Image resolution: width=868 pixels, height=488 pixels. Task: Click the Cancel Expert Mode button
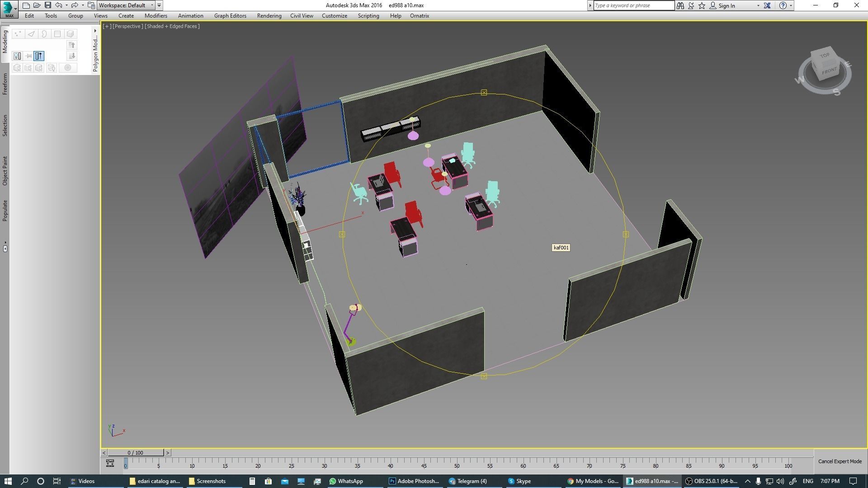[840, 461]
